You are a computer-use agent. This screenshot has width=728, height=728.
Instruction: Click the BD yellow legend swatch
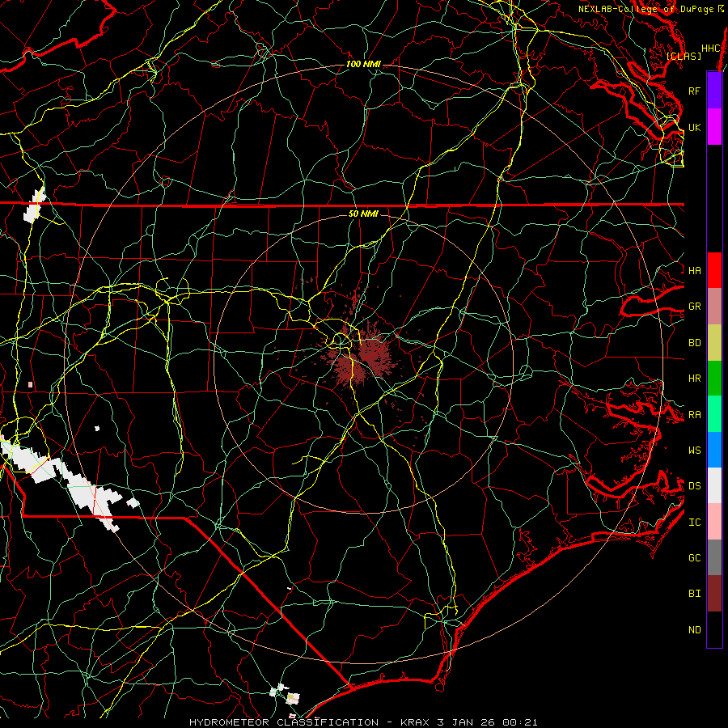pyautogui.click(x=714, y=343)
